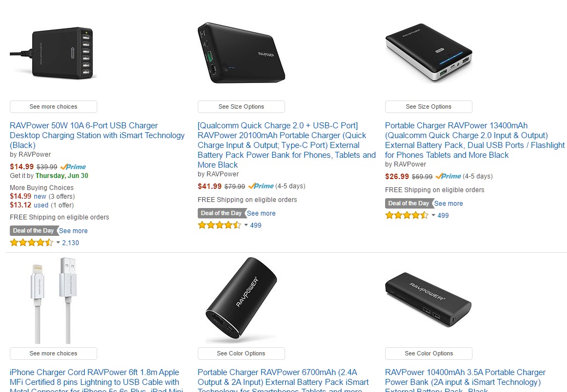
Task: Open the 13400mAh portable charger image
Action: point(428,53)
